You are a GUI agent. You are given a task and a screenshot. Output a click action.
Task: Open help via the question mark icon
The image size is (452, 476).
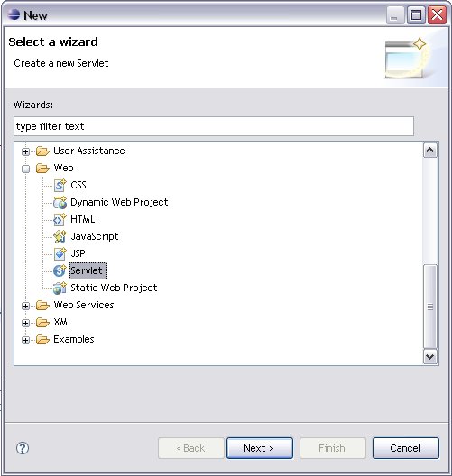23,448
